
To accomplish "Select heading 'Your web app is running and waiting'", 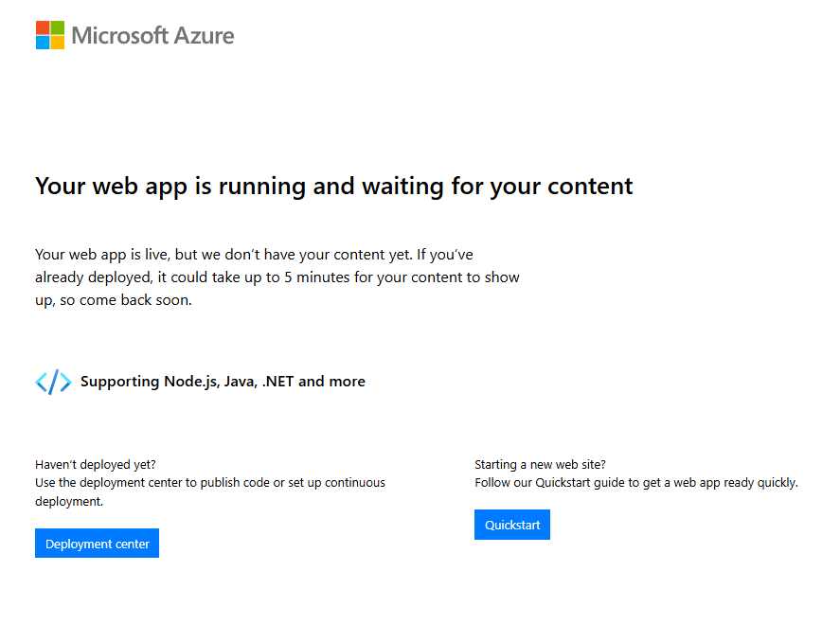I will click(x=333, y=187).
